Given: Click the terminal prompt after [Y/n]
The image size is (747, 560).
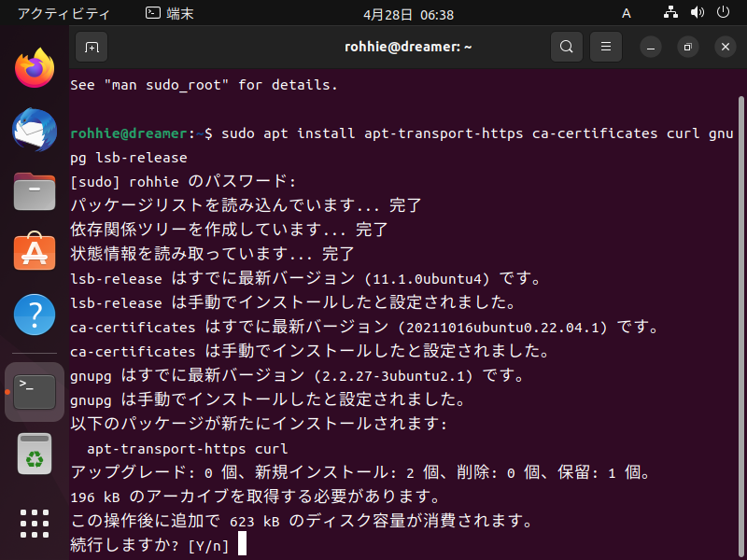Looking at the screenshot, I should 242,544.
